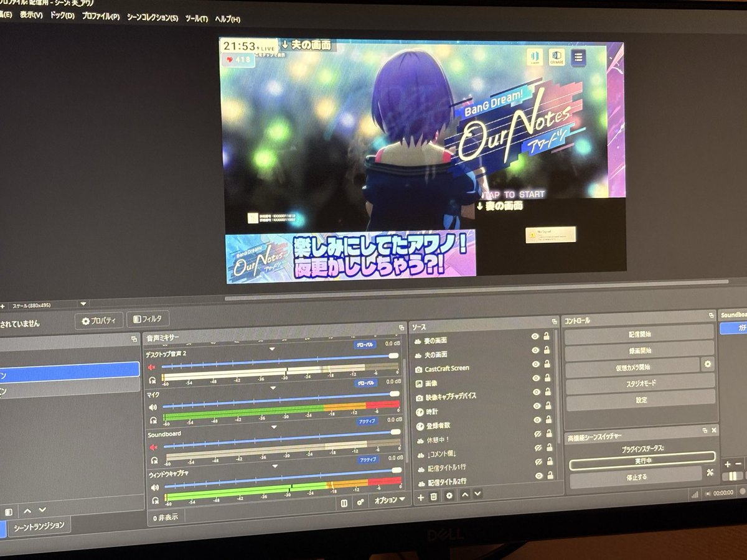747x560 pixels.
Task: Pop out the ソース dock
Action: [x=554, y=322]
